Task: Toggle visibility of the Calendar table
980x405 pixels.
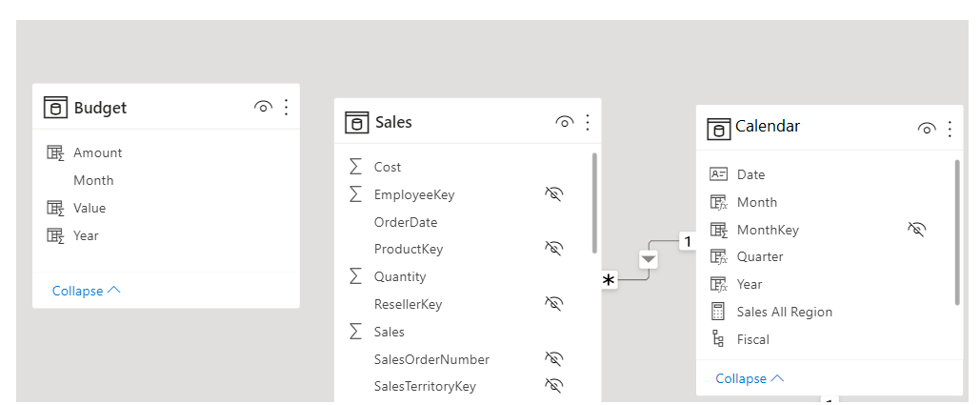Action: tap(927, 129)
